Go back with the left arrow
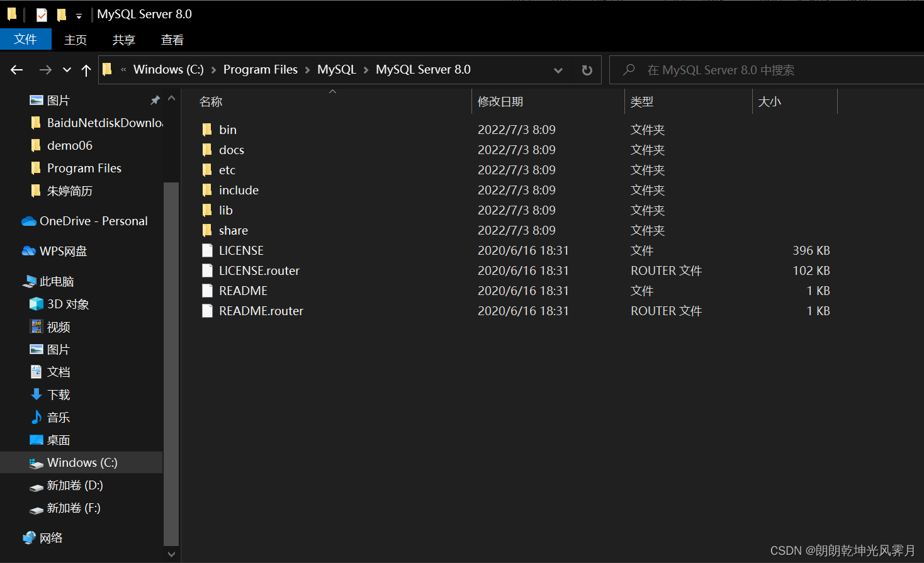Viewport: 924px width, 563px height. (17, 70)
